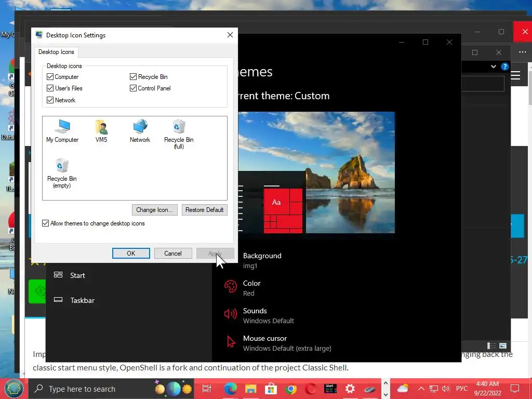Select the VM5 user folder icon
Viewport: 532px width, 399px height.
pyautogui.click(x=101, y=131)
